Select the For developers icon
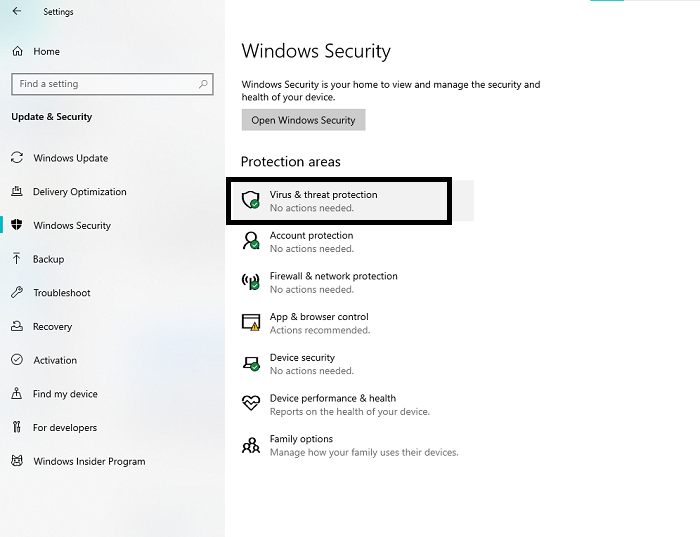The height and width of the screenshot is (537, 700). click(17, 427)
